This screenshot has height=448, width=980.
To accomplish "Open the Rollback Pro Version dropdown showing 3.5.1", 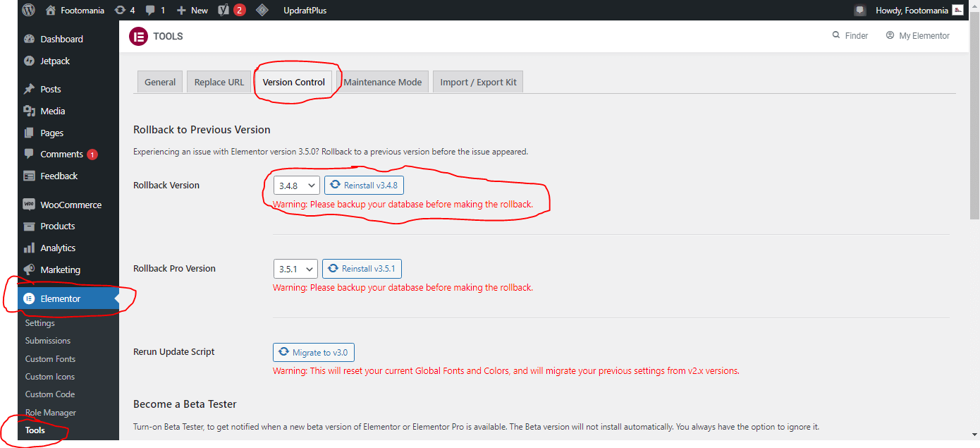I will (295, 268).
